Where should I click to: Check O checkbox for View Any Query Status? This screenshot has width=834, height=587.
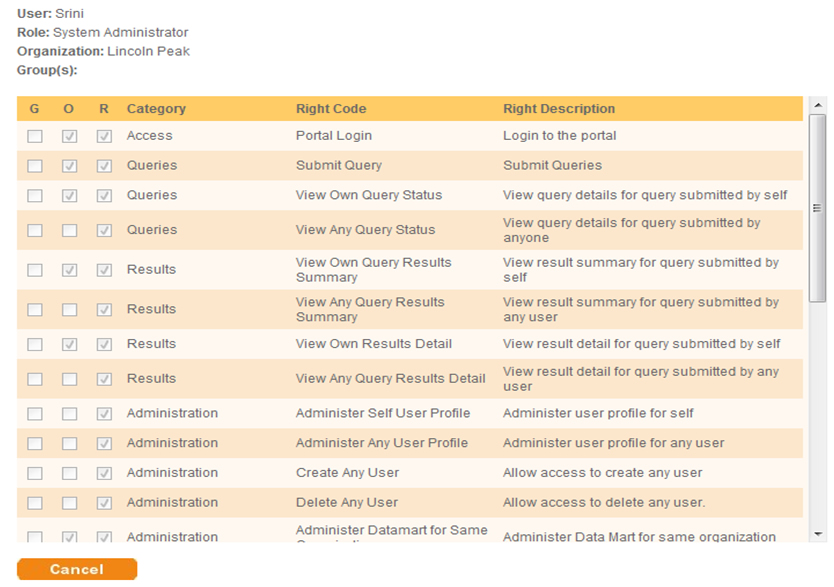click(69, 231)
